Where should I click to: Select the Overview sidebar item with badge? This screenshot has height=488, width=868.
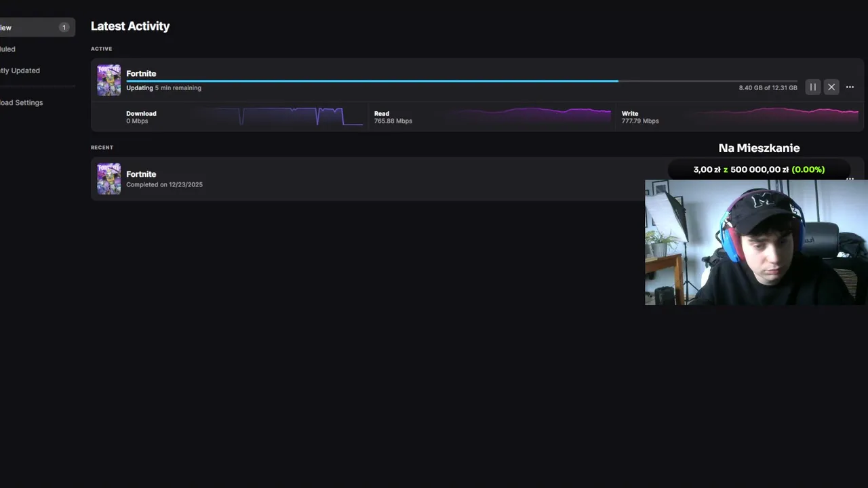click(37, 28)
